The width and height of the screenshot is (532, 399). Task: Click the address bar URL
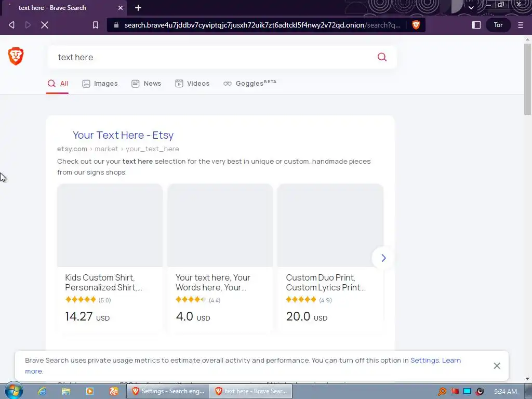tap(262, 25)
